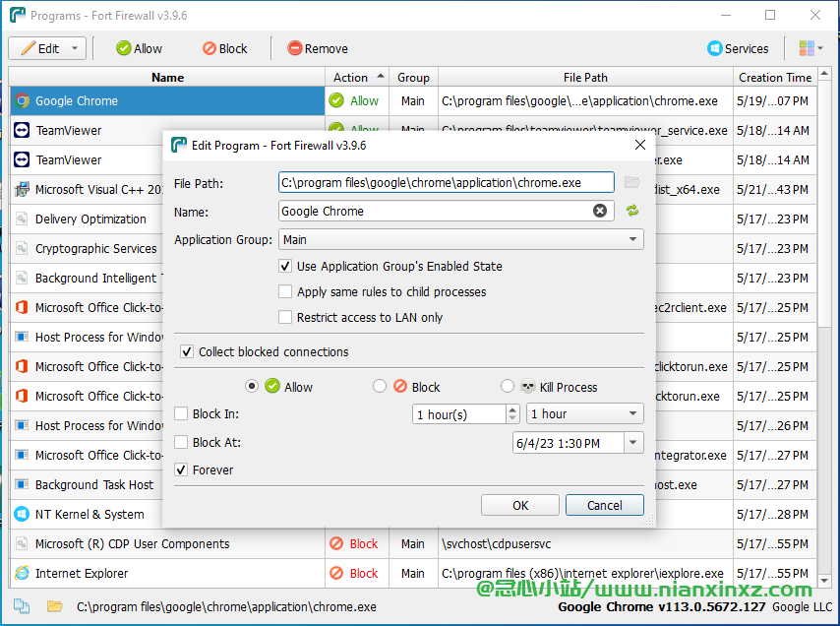Sort by the Action column header
This screenshot has height=626, width=840.
[357, 78]
